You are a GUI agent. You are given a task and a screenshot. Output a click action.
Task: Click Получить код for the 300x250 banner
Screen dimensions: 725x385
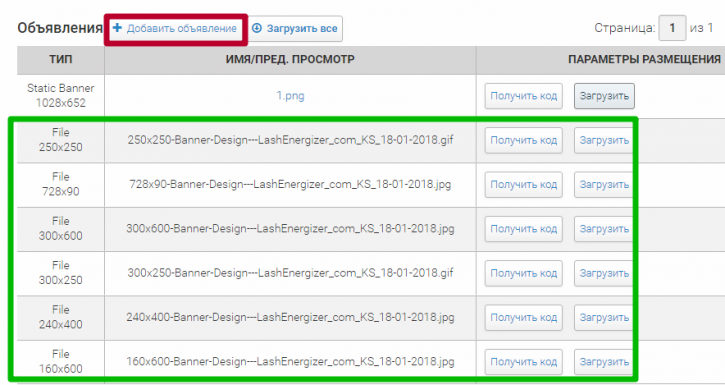click(x=523, y=273)
